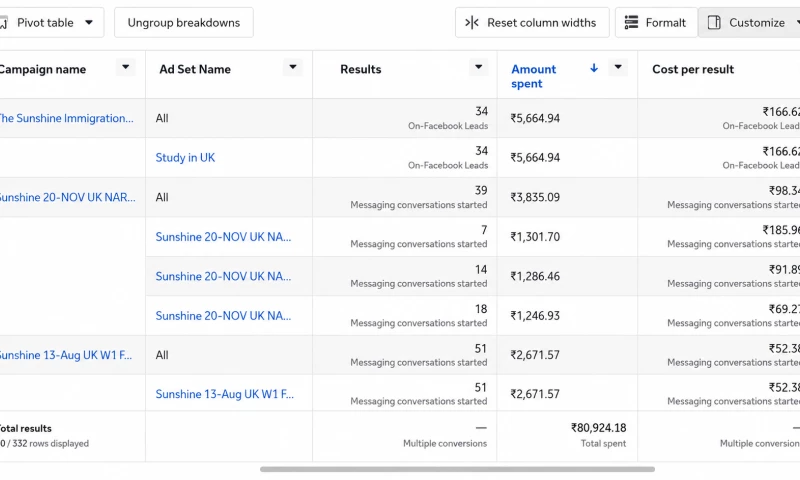Click the Reset column widths button
Screen dimensions: 800x480
(x=532, y=22)
